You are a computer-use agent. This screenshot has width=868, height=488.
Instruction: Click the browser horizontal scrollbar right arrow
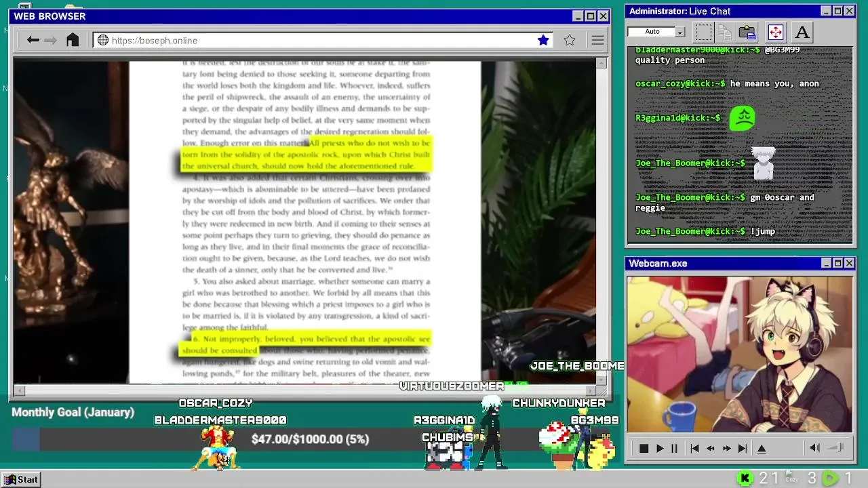point(591,390)
